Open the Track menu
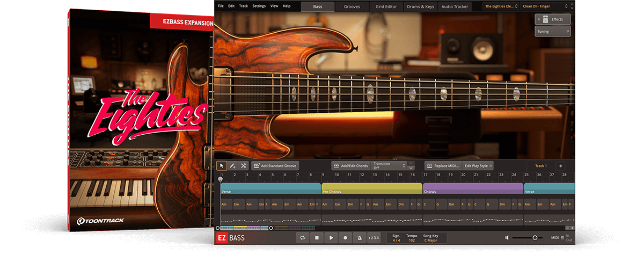The height and width of the screenshot is (262, 644). 244,6
